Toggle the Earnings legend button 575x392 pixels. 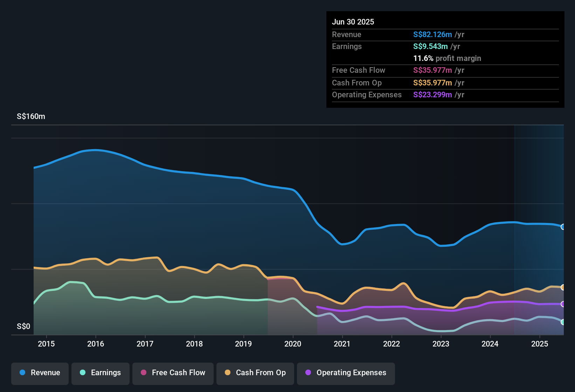click(x=101, y=373)
